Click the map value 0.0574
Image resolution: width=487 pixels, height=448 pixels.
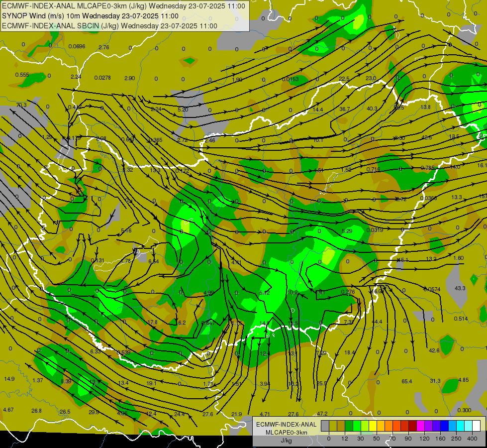[x=432, y=289]
